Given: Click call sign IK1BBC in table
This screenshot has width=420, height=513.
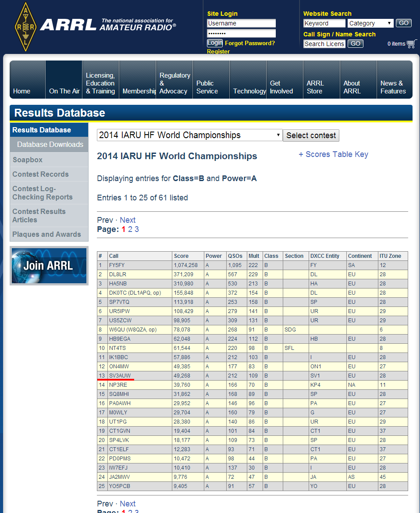Looking at the screenshot, I should pyautogui.click(x=118, y=357).
